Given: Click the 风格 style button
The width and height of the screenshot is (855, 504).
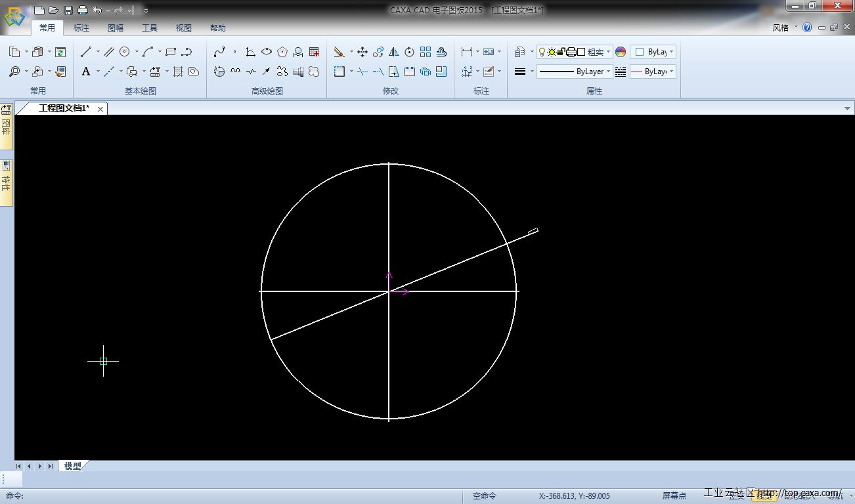Looking at the screenshot, I should pyautogui.click(x=781, y=28).
